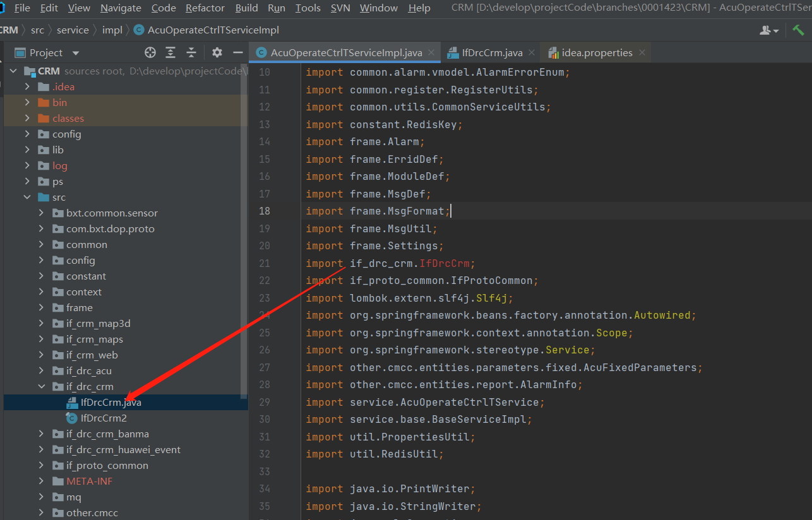Switch to IfDrcCrm.java editor tab
812x520 pixels.
[493, 53]
